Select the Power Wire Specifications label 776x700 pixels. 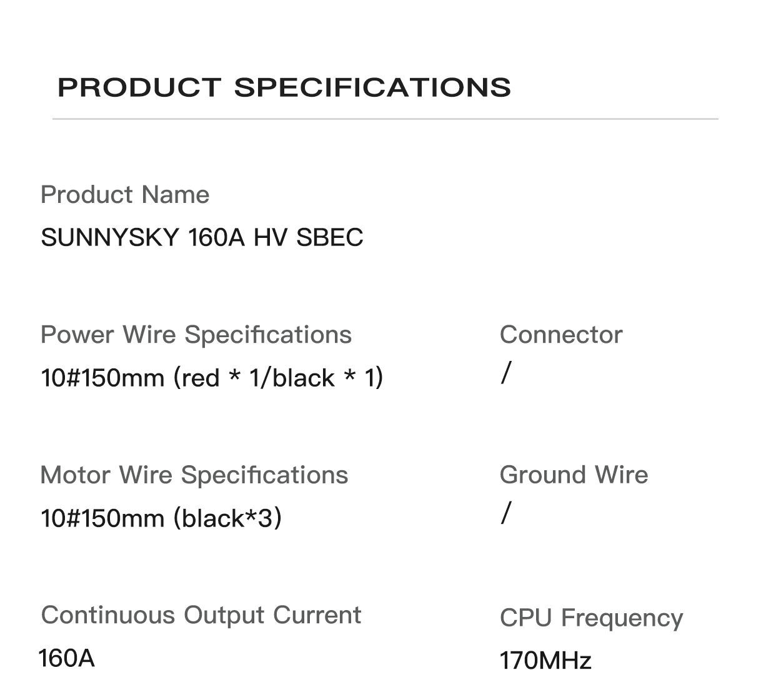196,335
